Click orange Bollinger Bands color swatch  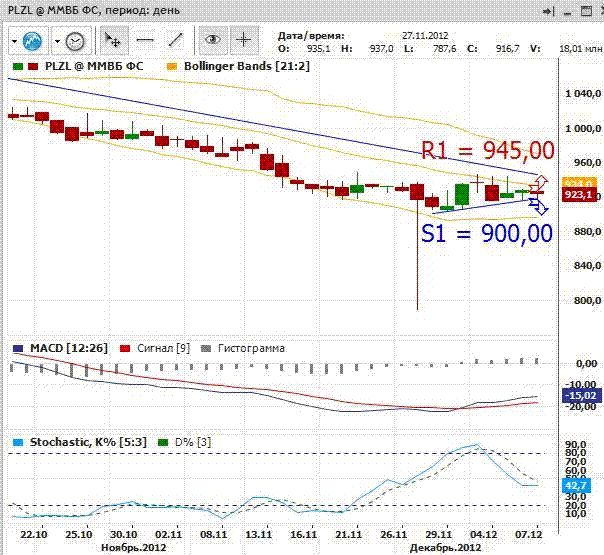[172, 67]
